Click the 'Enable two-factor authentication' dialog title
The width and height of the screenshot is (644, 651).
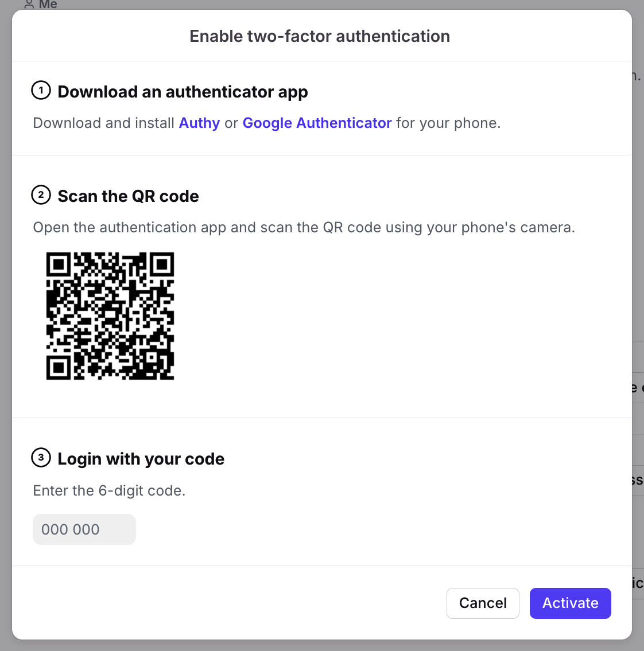[x=320, y=36]
